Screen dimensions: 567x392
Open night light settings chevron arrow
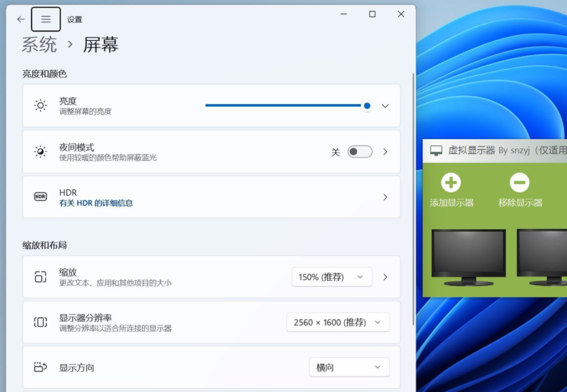tap(385, 152)
